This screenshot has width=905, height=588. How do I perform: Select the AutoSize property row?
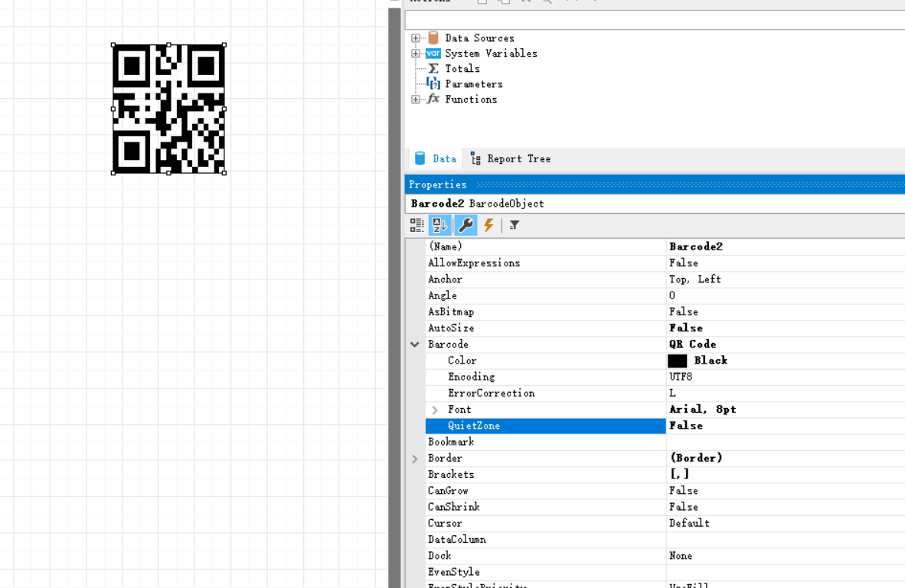coord(545,328)
